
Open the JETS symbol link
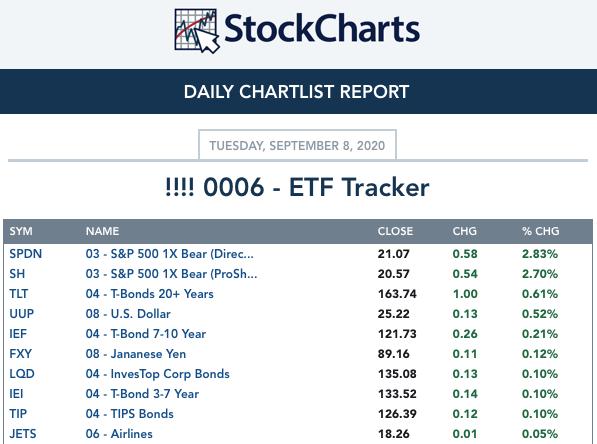pos(23,434)
